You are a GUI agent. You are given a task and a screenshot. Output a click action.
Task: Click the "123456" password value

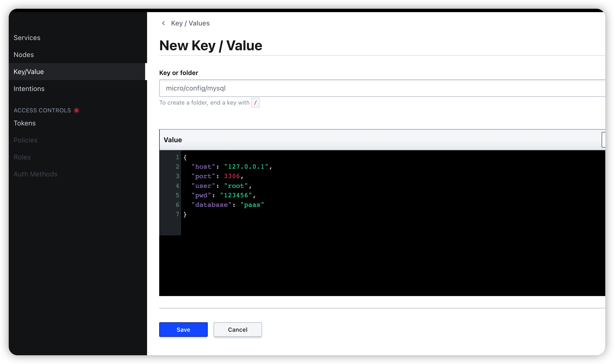click(236, 195)
